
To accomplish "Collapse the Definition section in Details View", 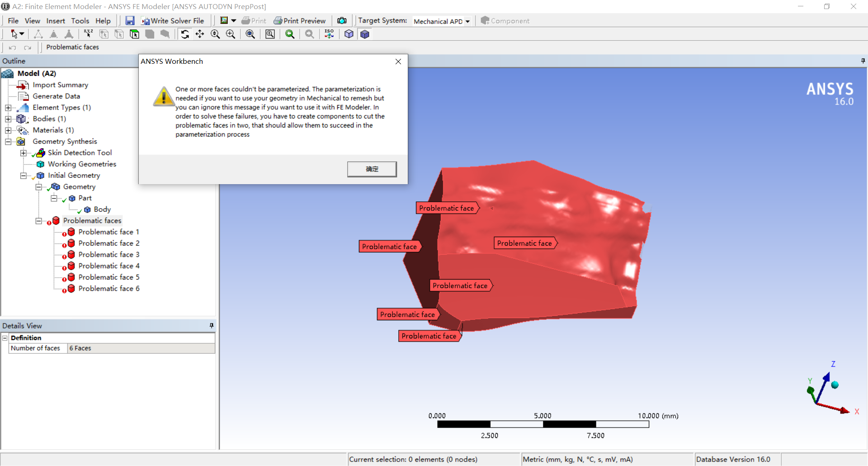I will [x=5, y=338].
